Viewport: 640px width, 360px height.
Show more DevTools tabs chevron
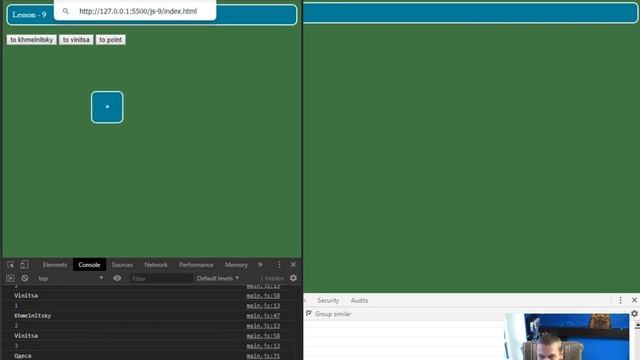pyautogui.click(x=260, y=265)
